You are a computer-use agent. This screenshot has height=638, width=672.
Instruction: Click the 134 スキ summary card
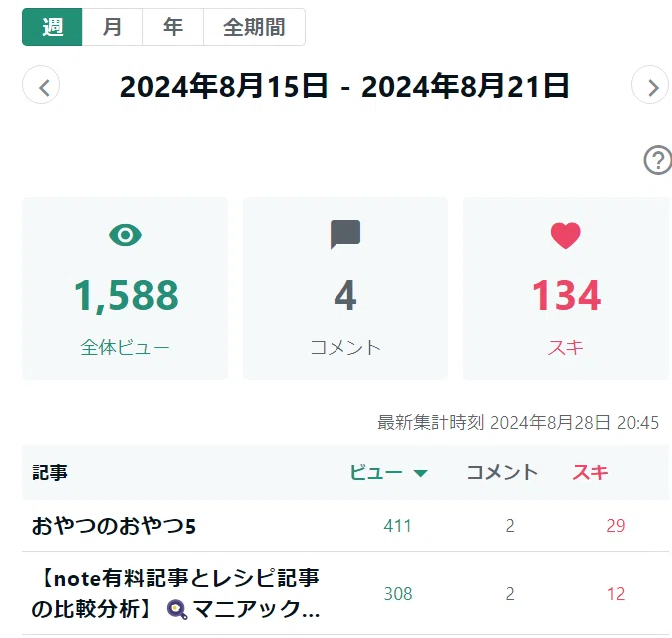click(x=566, y=289)
